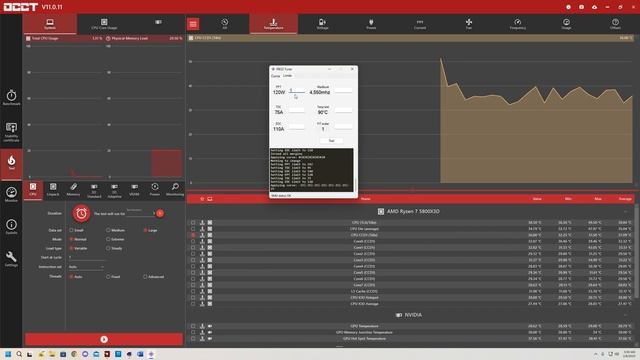Click the orange duration toggle button
Screen dimensions: 640x360
[160, 213]
